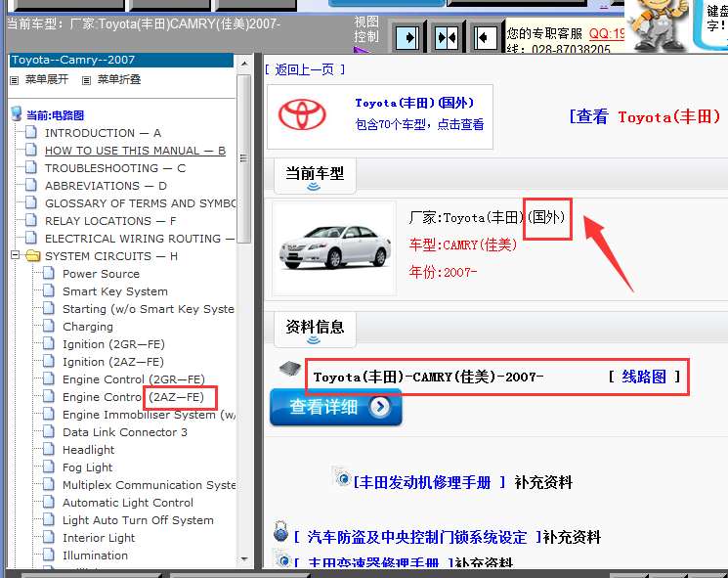Image resolution: width=728 pixels, height=578 pixels.
Task: Open the Toyota(丰田)(国外) link
Action: [414, 103]
